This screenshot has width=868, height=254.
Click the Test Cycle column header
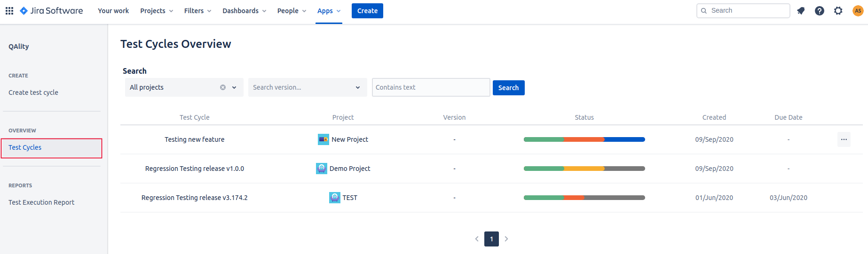[x=195, y=117]
